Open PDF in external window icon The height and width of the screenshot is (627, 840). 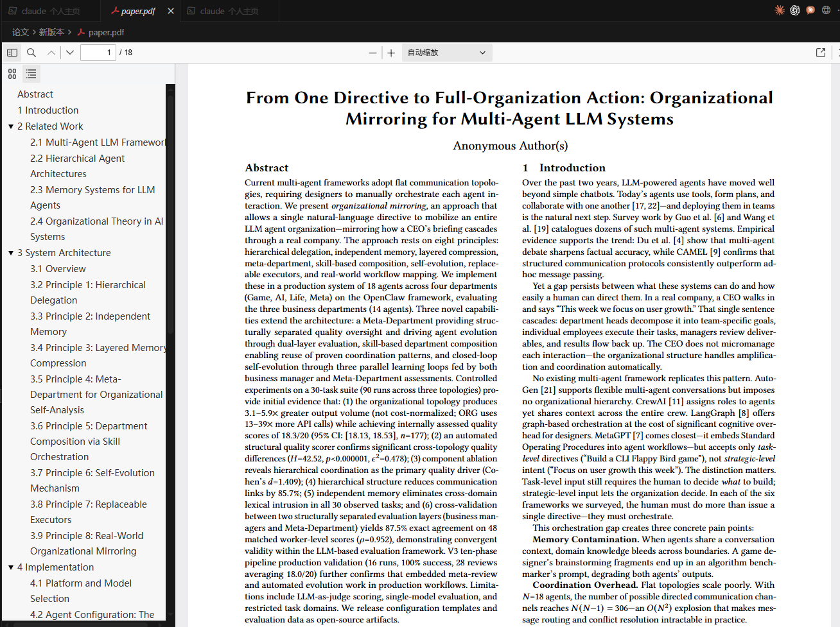tap(821, 53)
